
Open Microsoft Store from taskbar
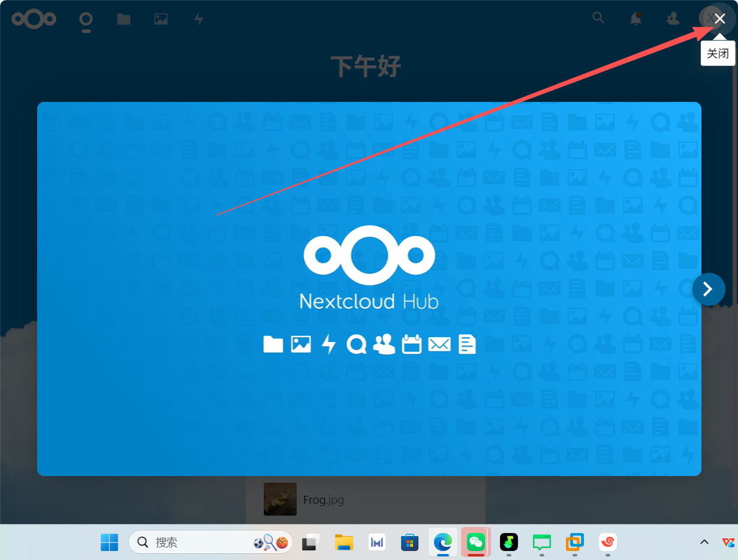click(x=409, y=542)
